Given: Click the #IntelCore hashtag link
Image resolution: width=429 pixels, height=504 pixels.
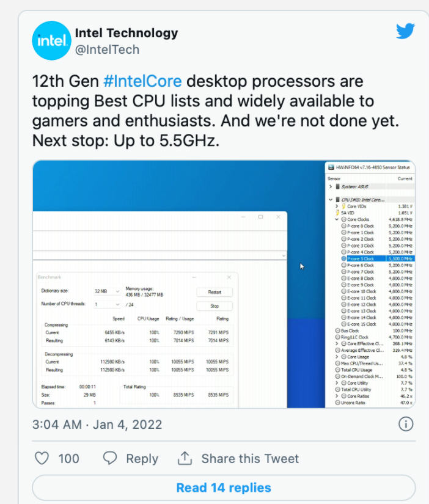Looking at the screenshot, I should 144,81.
